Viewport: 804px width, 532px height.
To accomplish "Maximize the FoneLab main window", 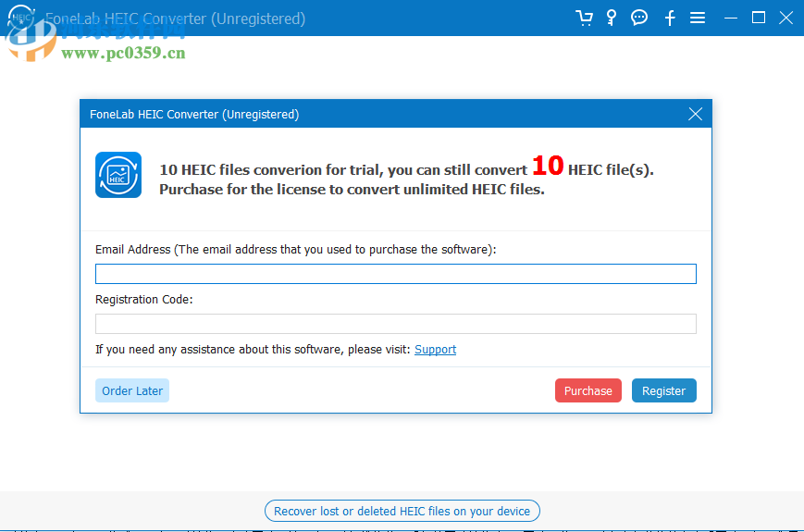I will 759,18.
